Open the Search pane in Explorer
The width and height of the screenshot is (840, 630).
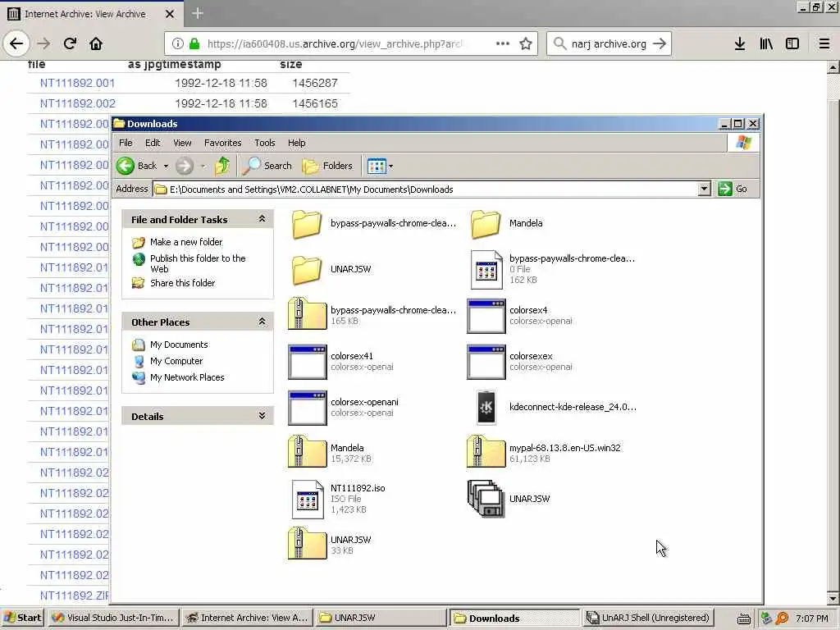click(x=267, y=166)
